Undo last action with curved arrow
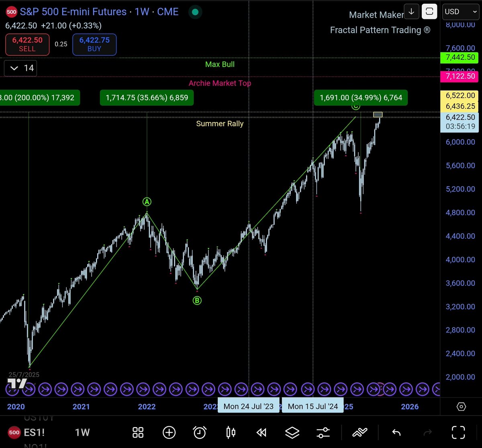The width and height of the screenshot is (482, 448). 396,432
